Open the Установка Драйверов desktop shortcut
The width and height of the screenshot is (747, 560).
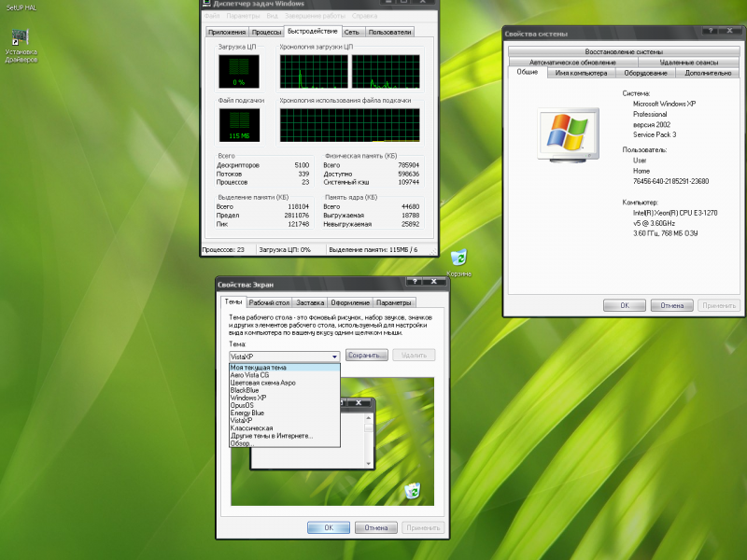click(x=21, y=46)
